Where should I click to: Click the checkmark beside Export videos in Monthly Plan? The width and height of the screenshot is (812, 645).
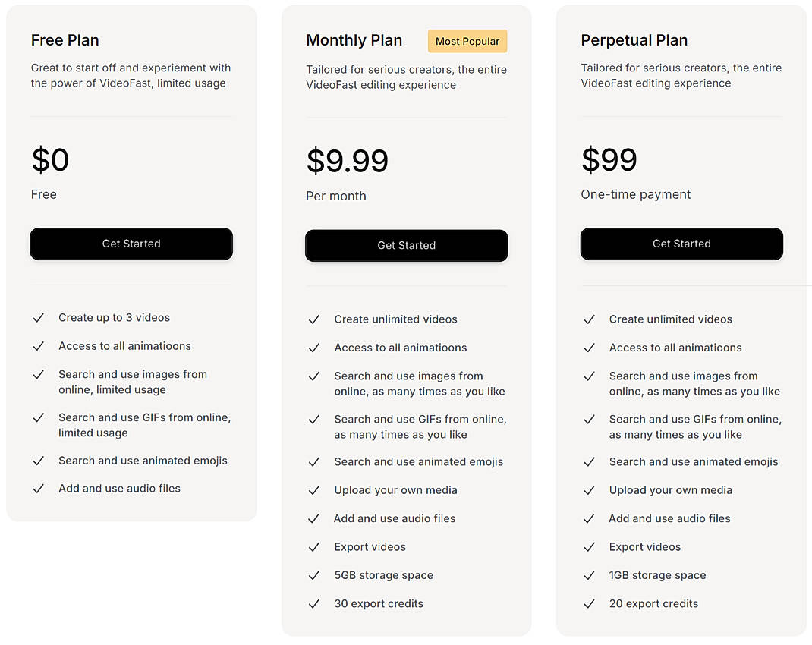pyautogui.click(x=314, y=546)
